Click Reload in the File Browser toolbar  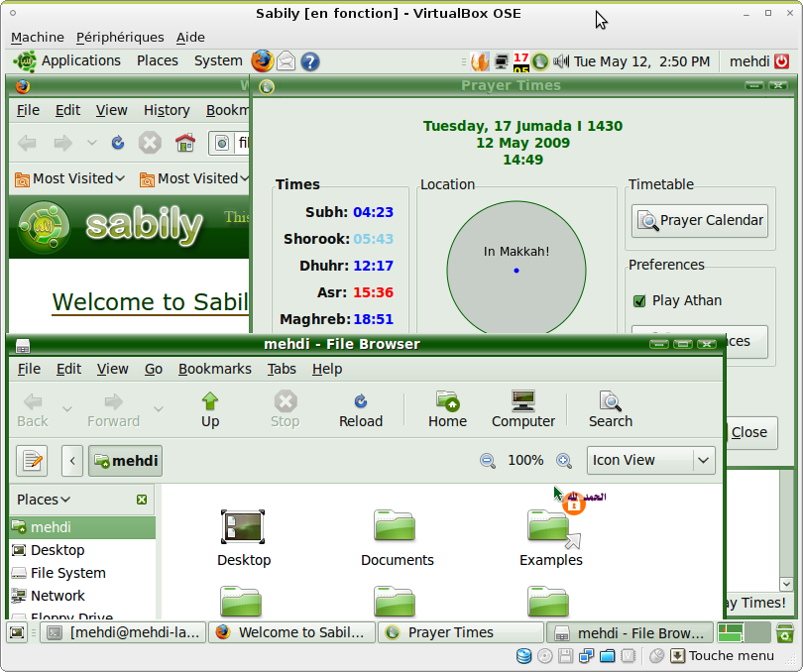tap(361, 408)
